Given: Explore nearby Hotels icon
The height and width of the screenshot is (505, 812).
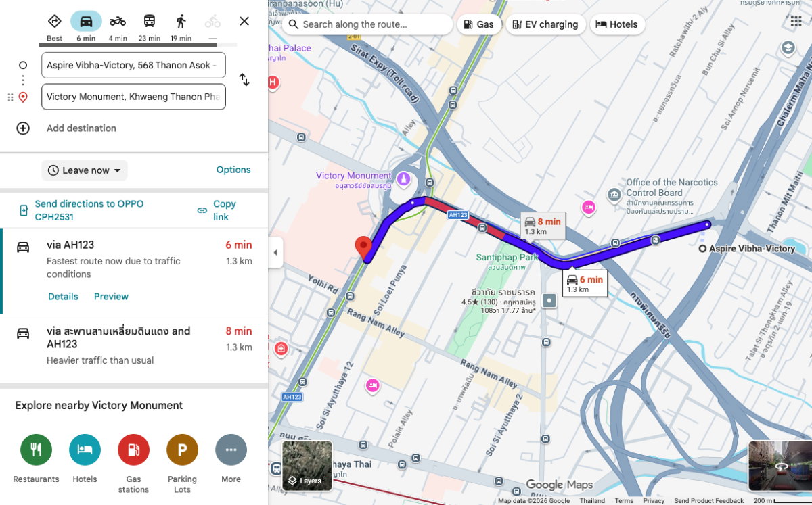Looking at the screenshot, I should 85,450.
